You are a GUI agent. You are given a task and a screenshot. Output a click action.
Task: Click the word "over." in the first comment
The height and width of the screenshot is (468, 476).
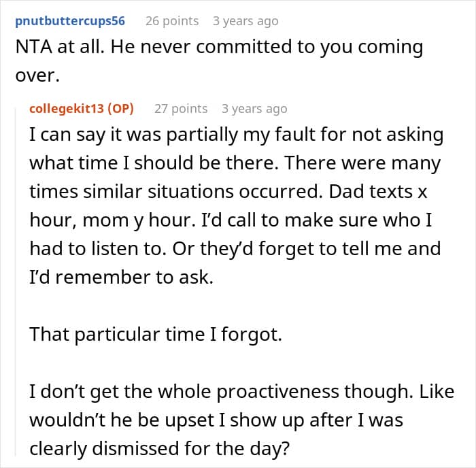coord(39,77)
